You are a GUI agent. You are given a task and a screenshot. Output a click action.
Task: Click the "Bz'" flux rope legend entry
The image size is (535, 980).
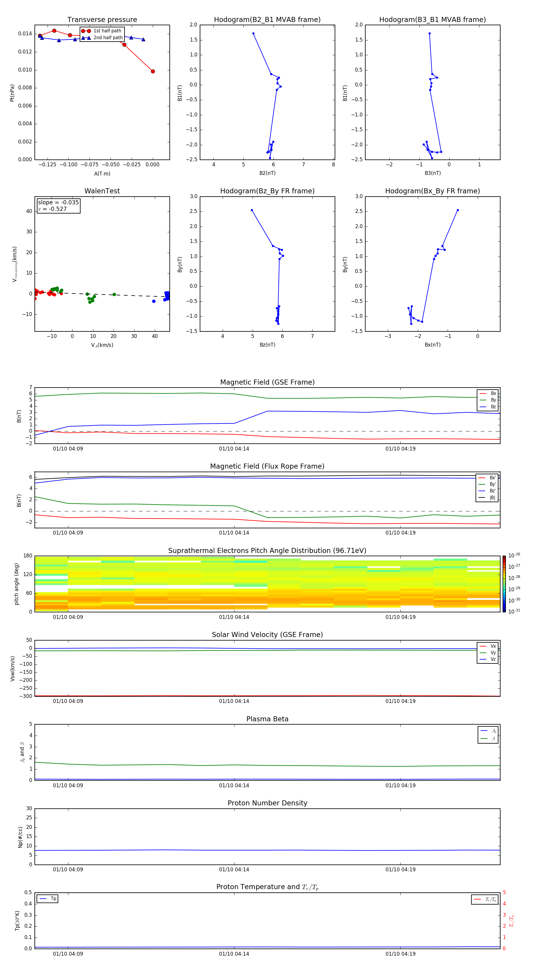pos(487,491)
